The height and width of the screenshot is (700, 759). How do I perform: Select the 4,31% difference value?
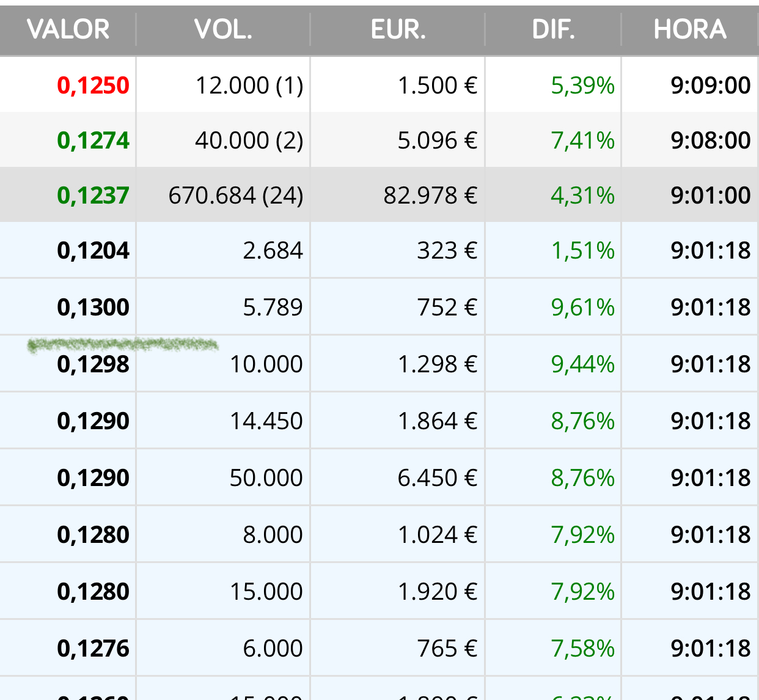click(582, 196)
